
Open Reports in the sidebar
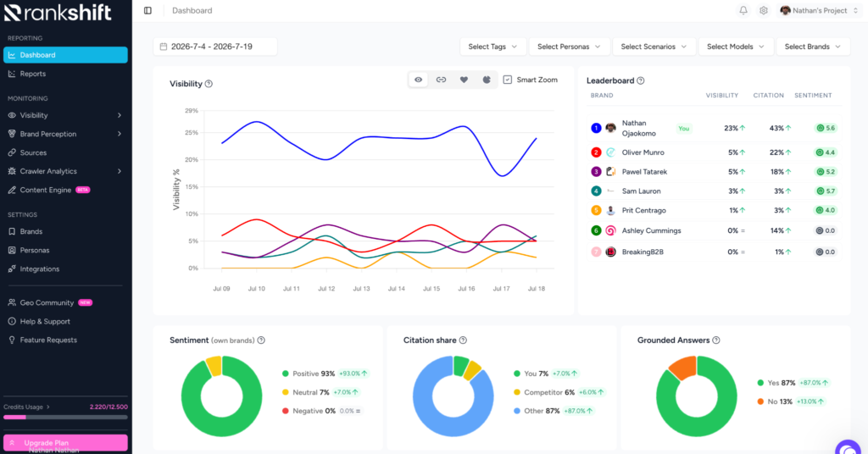65,74
